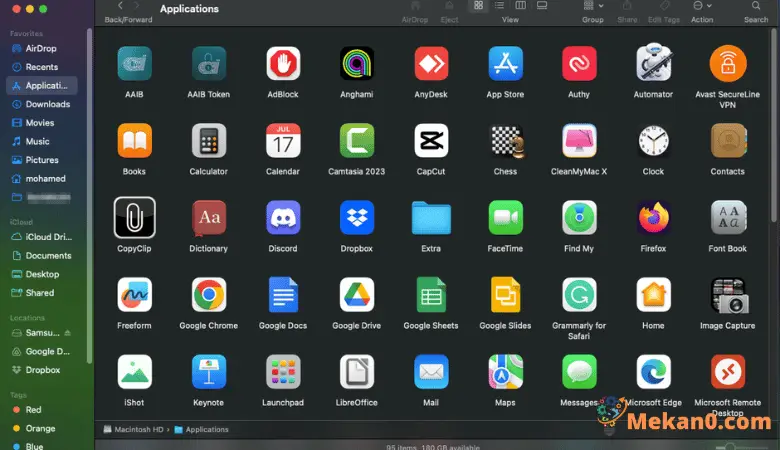This screenshot has width=780, height=450.
Task: Select the Anghami app icon
Action: (357, 64)
